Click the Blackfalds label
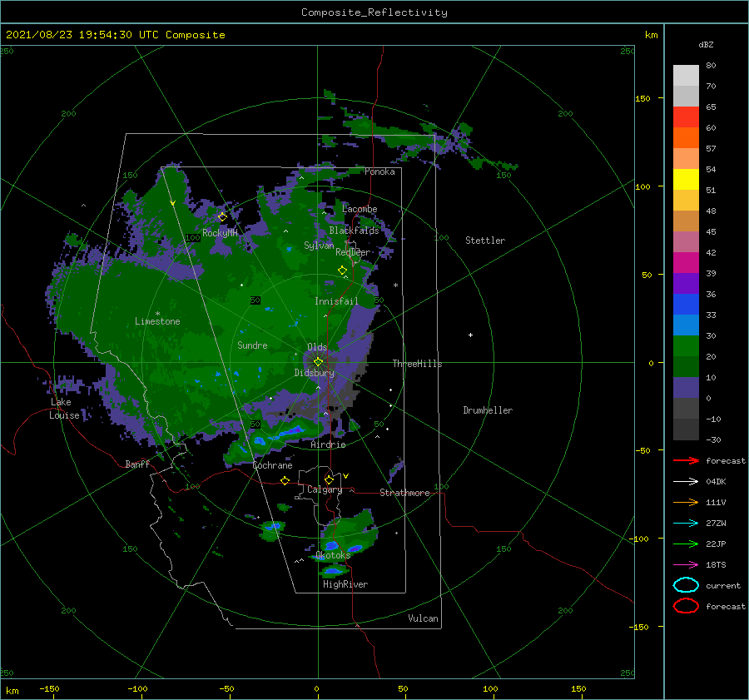This screenshot has width=749, height=700. tap(354, 231)
